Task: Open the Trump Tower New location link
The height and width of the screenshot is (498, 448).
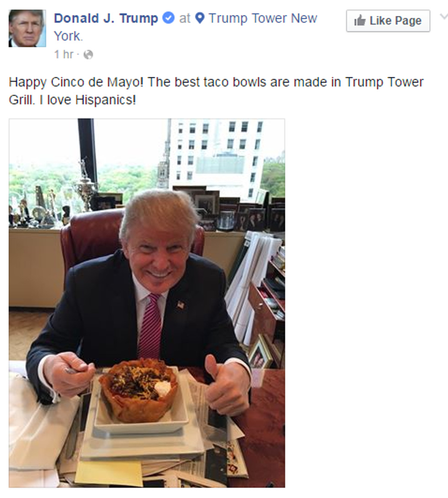Action: coord(263,18)
